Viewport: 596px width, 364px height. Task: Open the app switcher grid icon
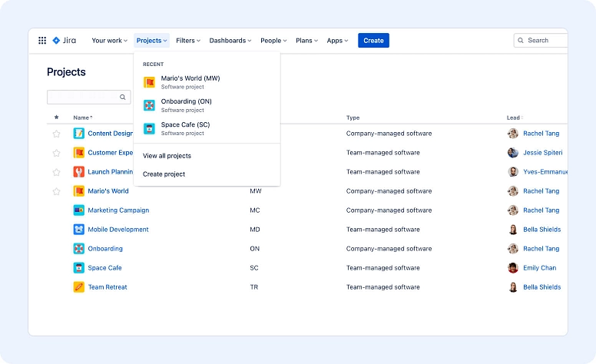(x=42, y=41)
